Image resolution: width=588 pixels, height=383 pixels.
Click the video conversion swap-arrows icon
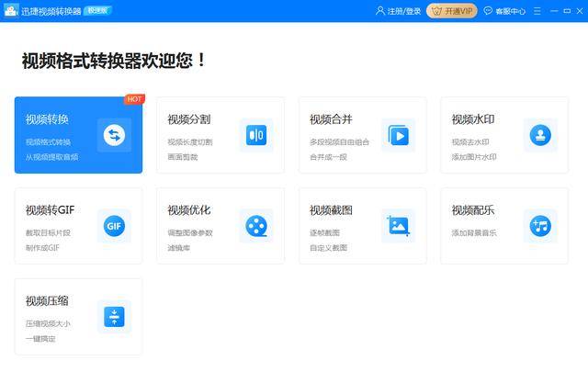[114, 135]
